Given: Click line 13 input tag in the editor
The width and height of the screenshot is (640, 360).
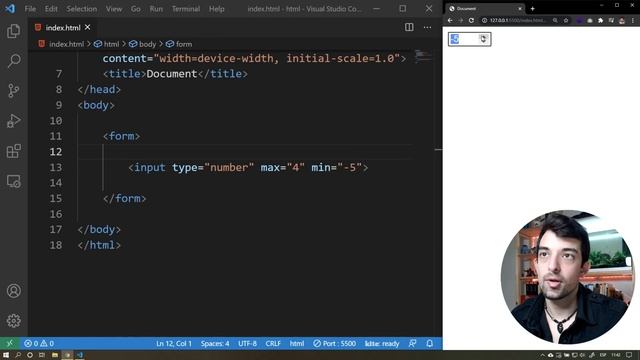Looking at the screenshot, I should click(248, 167).
